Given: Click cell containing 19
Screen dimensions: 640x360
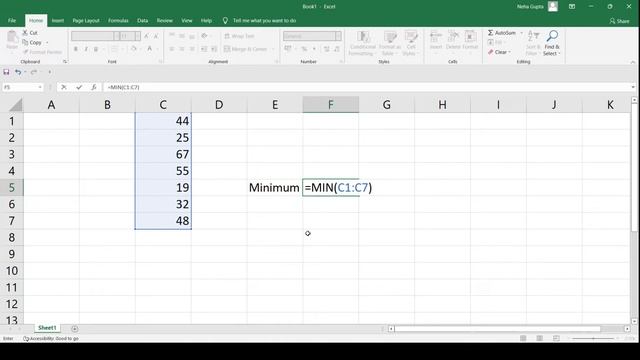Looking at the screenshot, I should tap(163, 187).
